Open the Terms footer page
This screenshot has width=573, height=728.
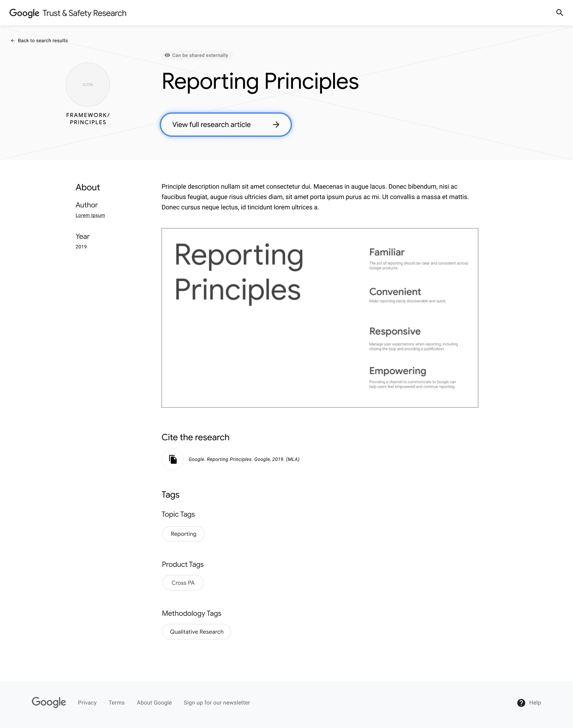point(116,703)
